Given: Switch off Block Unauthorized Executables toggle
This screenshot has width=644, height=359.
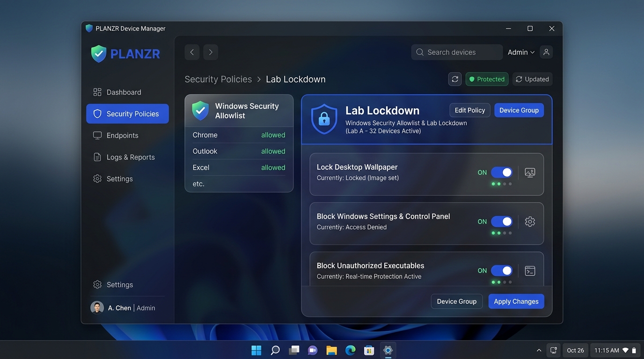Looking at the screenshot, I should [502, 271].
